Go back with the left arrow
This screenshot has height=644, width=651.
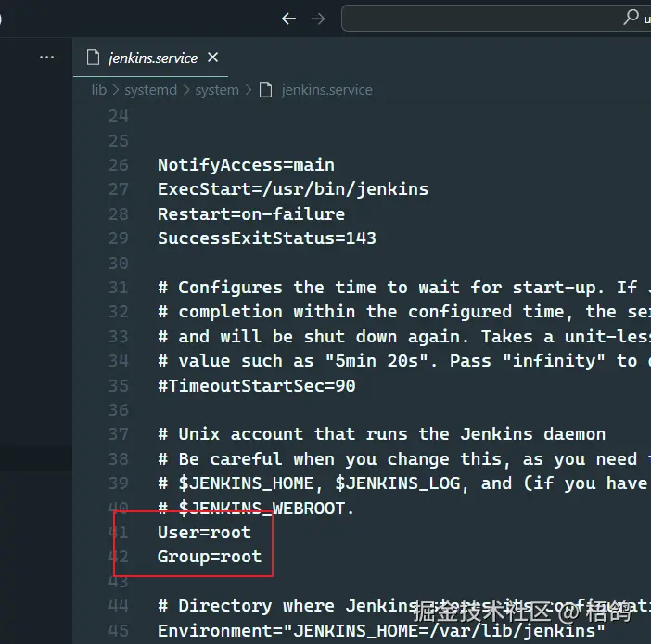pyautogui.click(x=288, y=19)
